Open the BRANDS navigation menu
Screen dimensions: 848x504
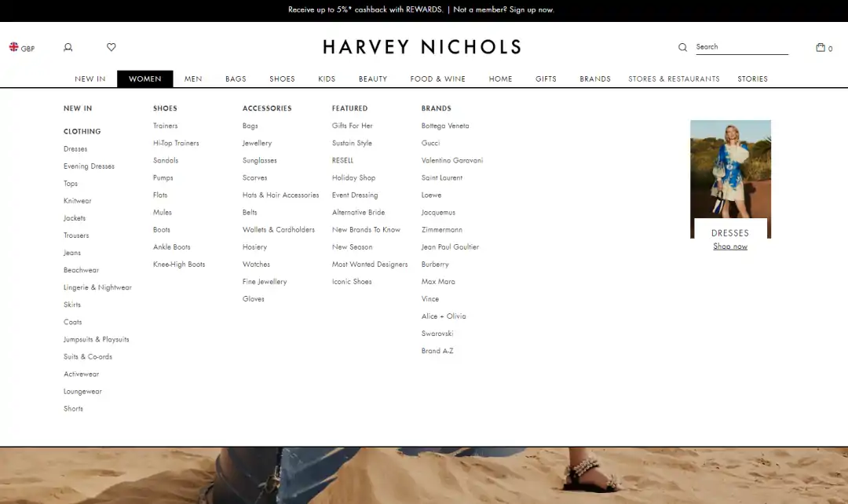(x=595, y=79)
